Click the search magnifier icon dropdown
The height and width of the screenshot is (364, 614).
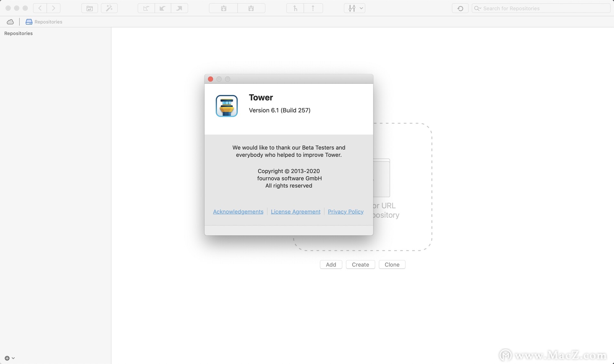click(x=478, y=8)
